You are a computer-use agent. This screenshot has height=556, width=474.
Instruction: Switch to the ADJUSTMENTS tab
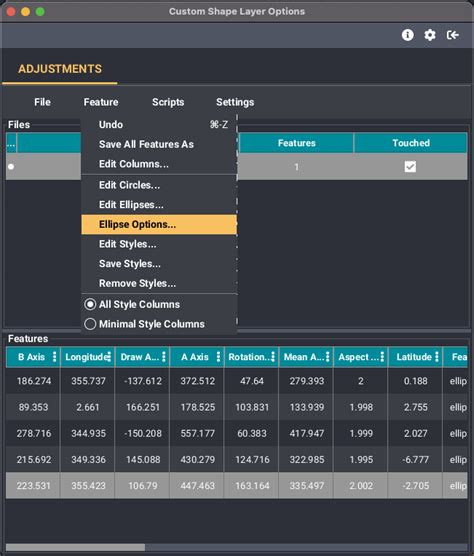click(60, 69)
